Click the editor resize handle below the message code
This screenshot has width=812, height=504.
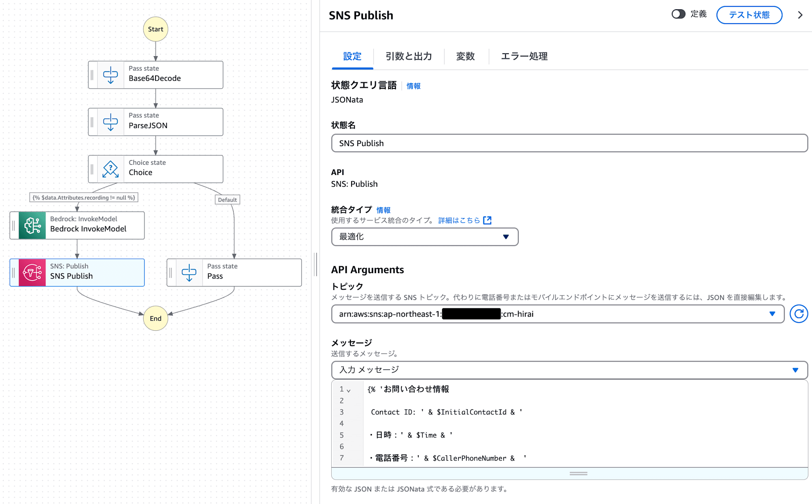[x=579, y=474]
